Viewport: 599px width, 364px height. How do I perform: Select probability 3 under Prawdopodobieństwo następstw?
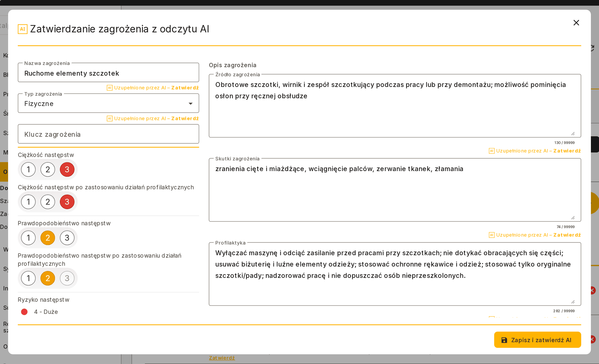coord(67,238)
